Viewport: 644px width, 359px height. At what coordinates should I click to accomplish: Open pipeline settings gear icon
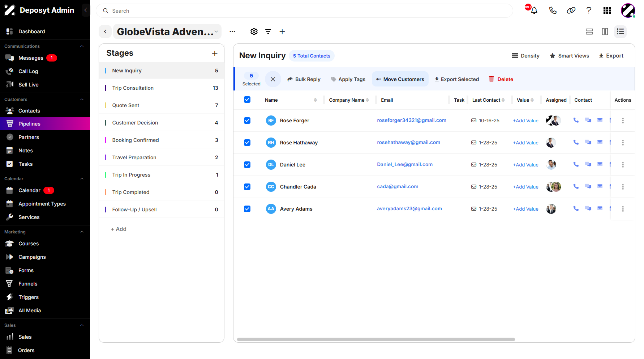254,31
